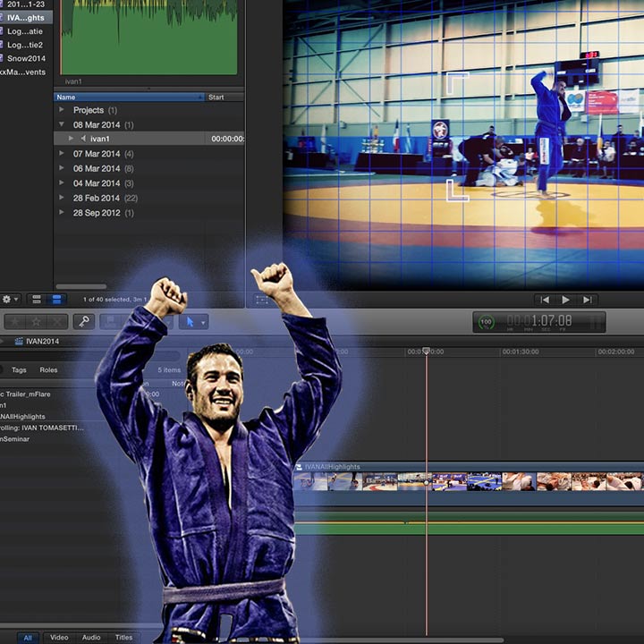Filter timeline index to Video
Screen dimensions: 644x644
[x=59, y=638]
